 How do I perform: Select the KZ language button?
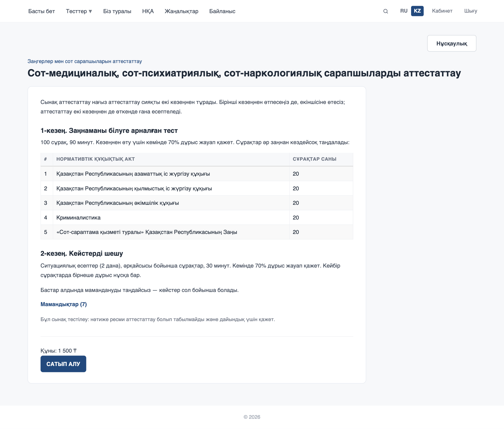(417, 11)
